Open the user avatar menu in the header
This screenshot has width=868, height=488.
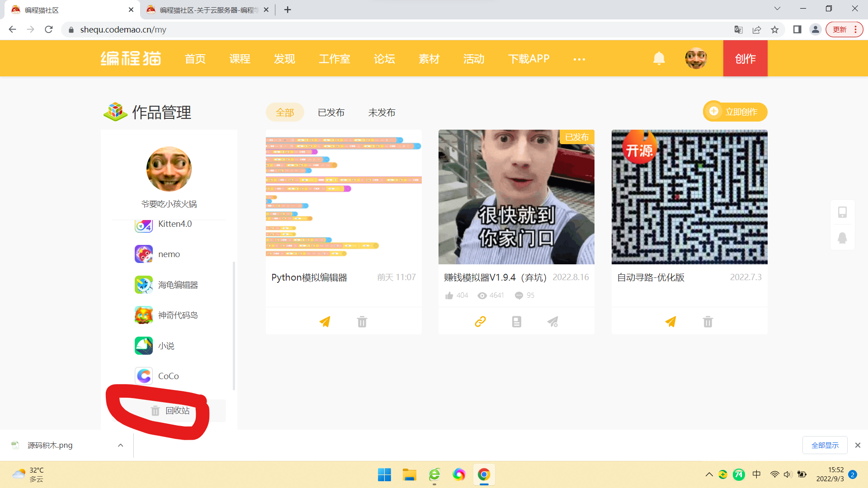[696, 58]
